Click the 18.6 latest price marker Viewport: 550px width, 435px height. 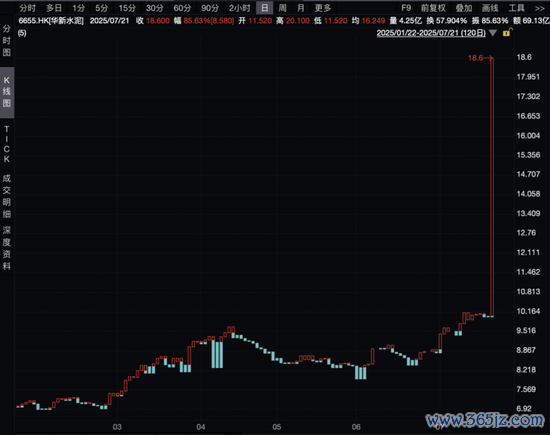coord(476,58)
